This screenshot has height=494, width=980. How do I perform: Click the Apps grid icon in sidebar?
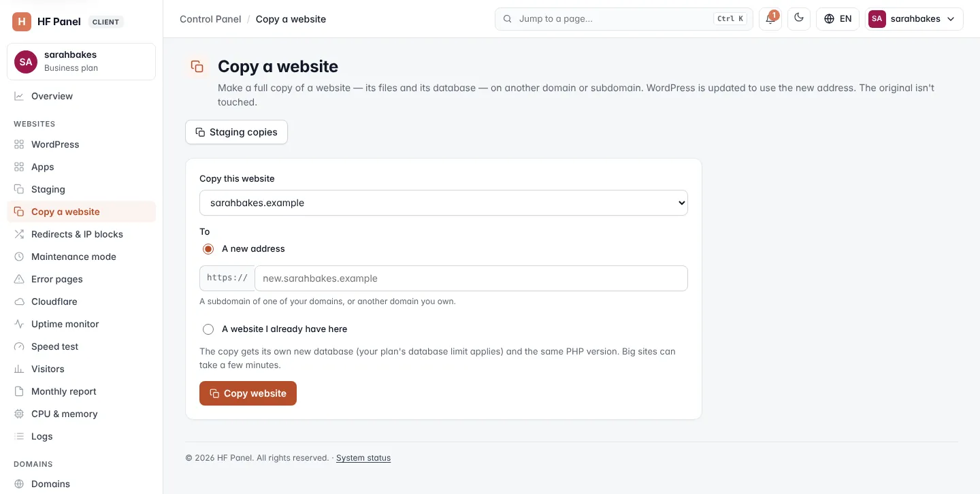[x=19, y=167]
